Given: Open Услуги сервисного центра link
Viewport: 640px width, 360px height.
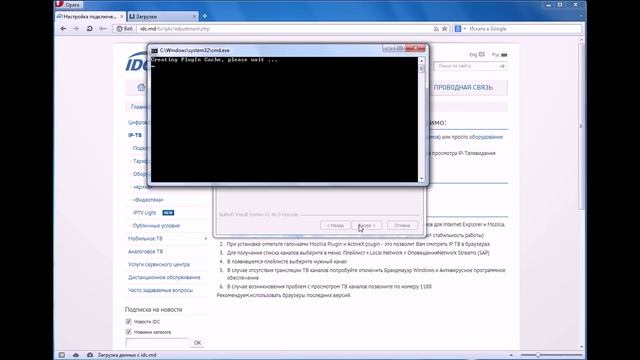Looking at the screenshot, I should [159, 264].
